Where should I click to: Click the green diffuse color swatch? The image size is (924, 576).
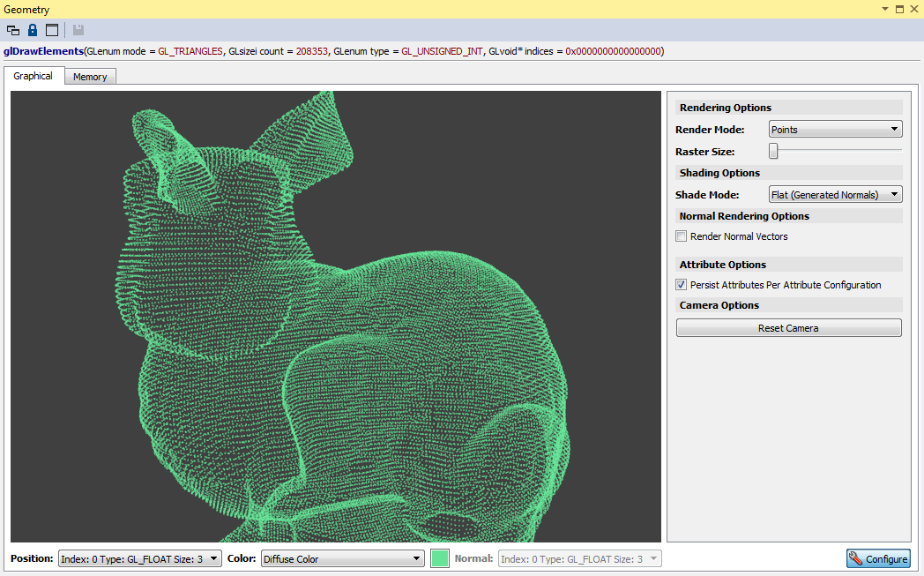[x=440, y=558]
